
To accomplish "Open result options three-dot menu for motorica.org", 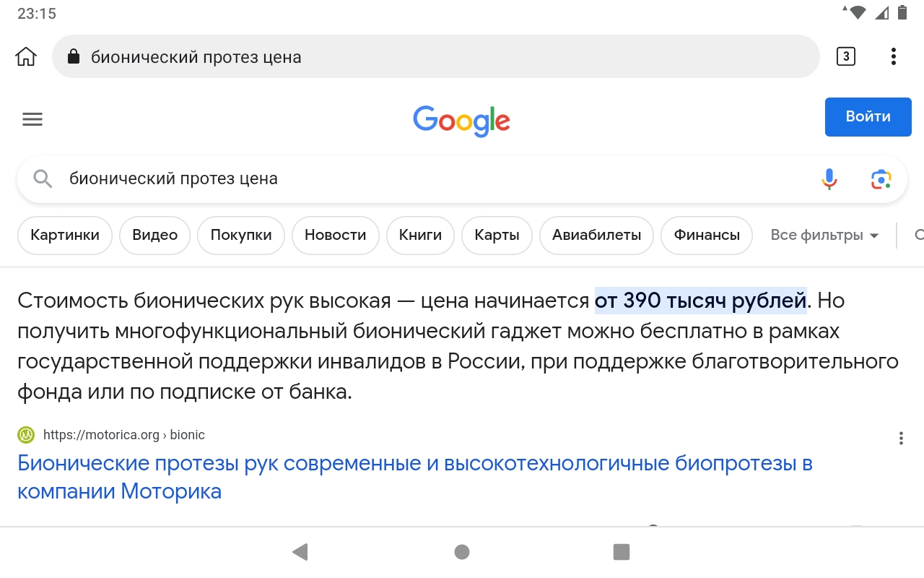I will (x=901, y=438).
